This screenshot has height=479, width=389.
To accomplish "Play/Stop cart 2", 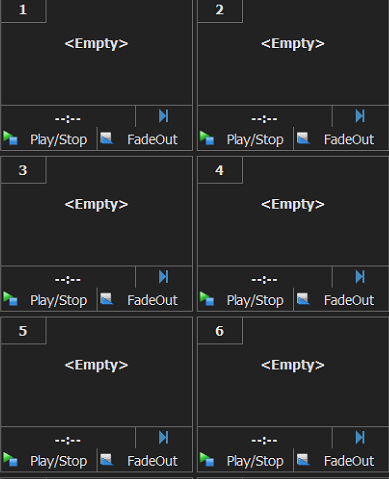I will pyautogui.click(x=245, y=139).
